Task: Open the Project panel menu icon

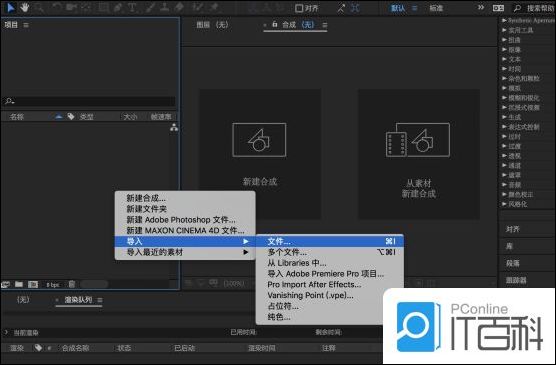Action: pos(26,25)
